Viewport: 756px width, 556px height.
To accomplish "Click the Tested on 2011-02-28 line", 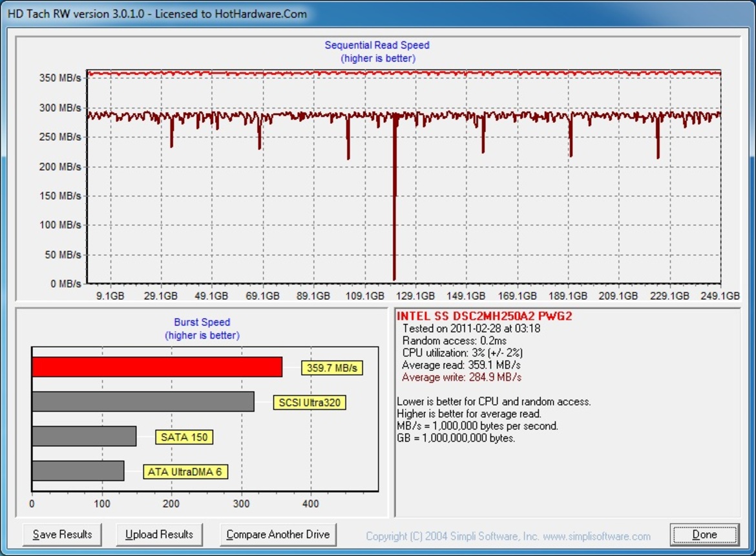I will 471,328.
